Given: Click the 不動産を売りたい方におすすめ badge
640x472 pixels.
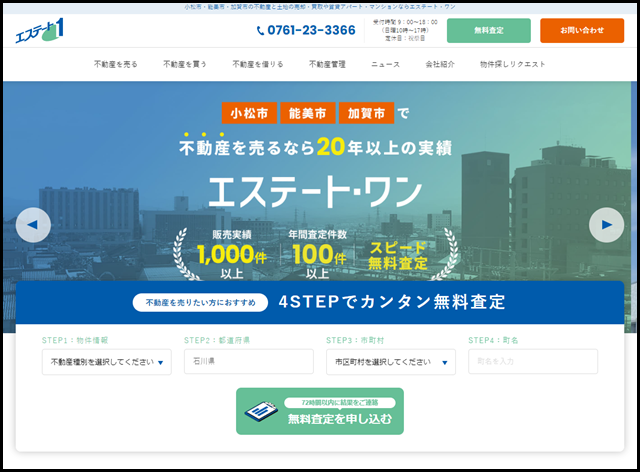Looking at the screenshot, I should click(200, 303).
